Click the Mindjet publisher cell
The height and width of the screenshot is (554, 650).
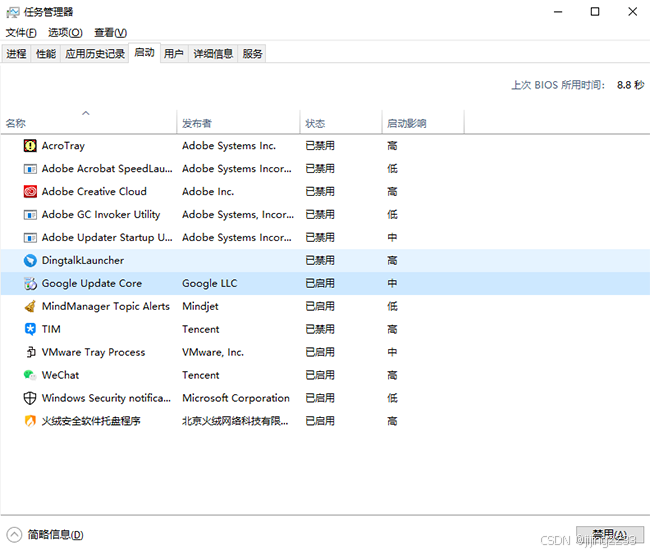[200, 306]
